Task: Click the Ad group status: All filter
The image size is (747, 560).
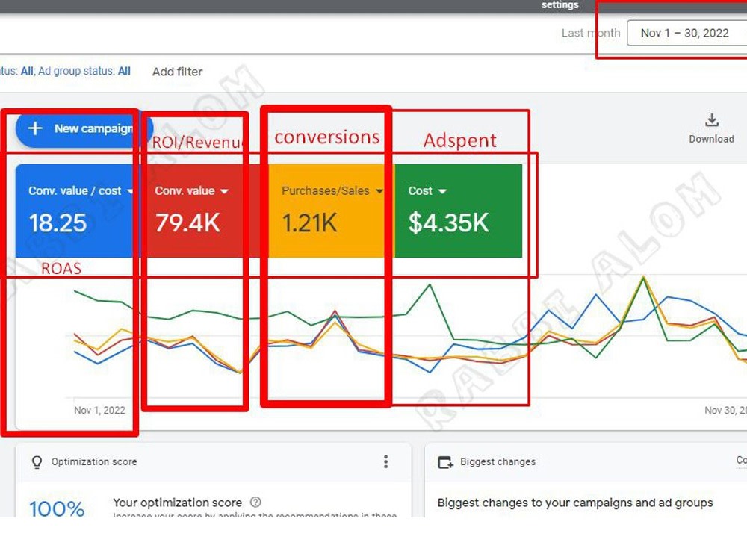Action: (x=84, y=72)
